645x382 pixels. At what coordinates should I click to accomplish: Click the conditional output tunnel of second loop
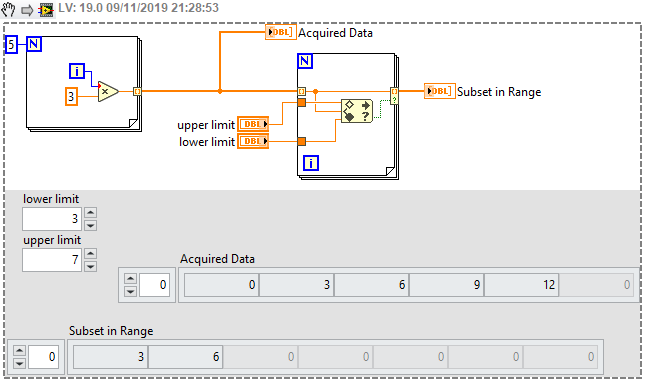click(394, 95)
